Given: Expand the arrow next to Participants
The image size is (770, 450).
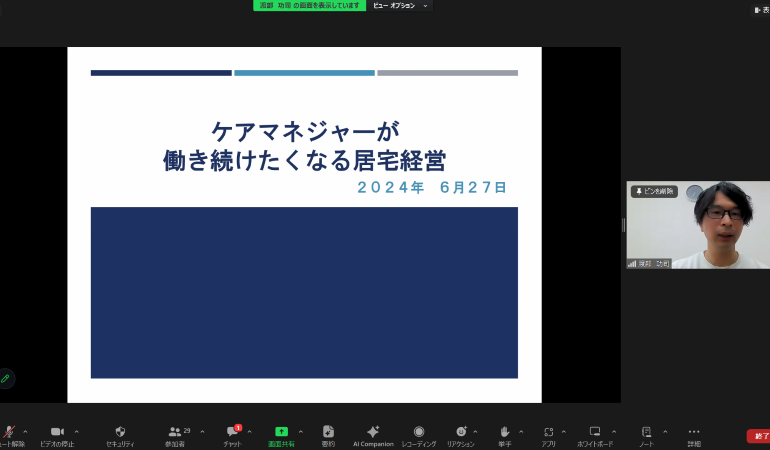Looking at the screenshot, I should (202, 432).
